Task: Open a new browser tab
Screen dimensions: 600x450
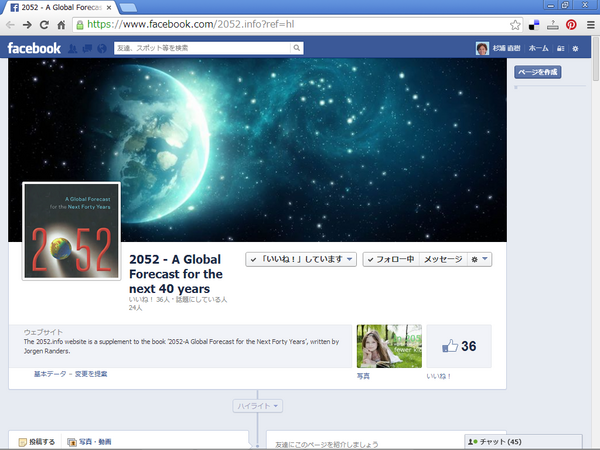Action: (128, 8)
